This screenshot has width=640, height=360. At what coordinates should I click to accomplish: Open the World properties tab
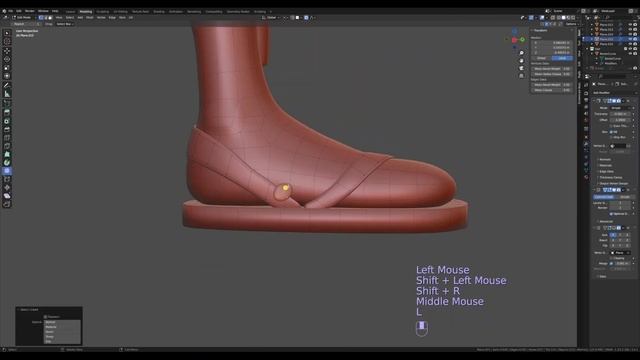coord(586,121)
